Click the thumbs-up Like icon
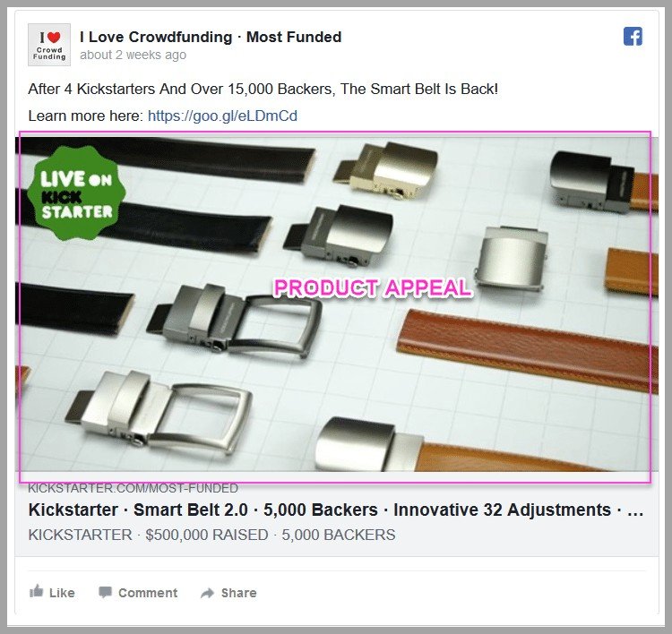 pos(37,591)
